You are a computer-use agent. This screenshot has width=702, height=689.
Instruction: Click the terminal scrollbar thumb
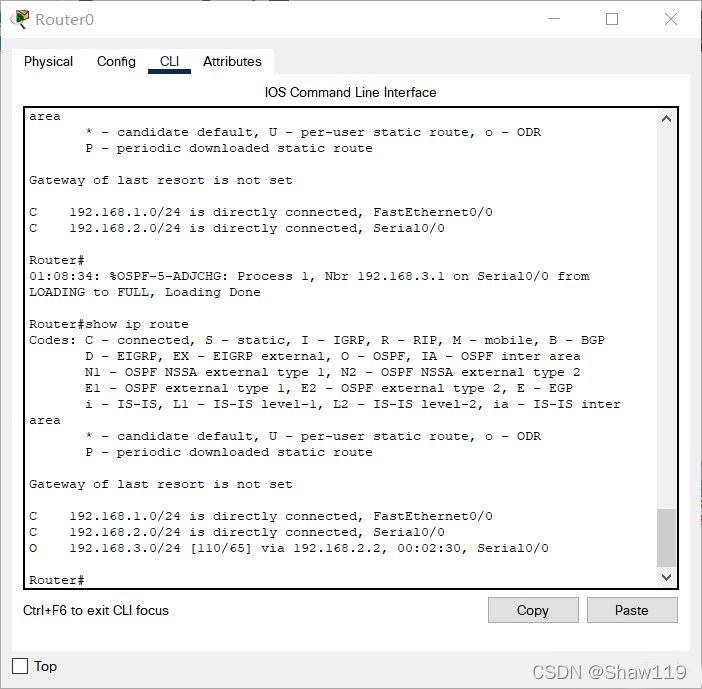point(666,538)
